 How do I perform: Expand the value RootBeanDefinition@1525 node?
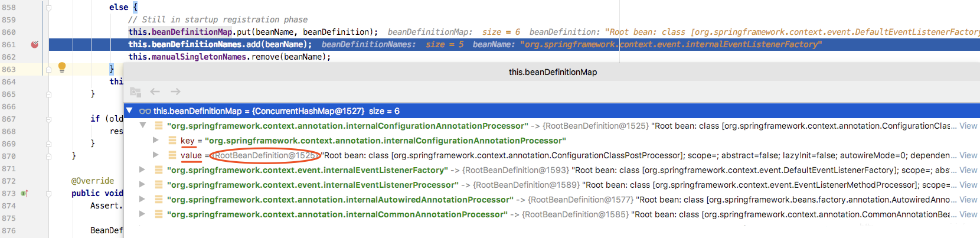[155, 155]
